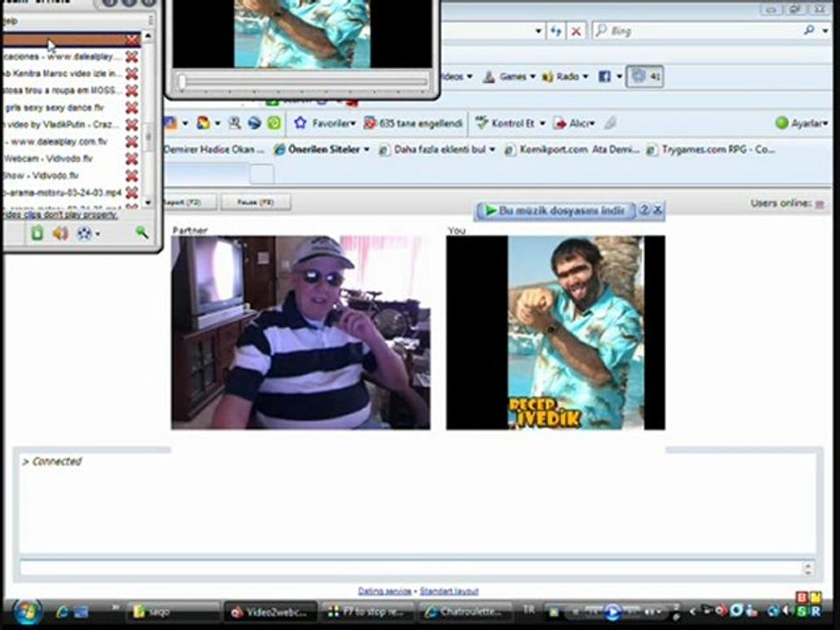The width and height of the screenshot is (840, 630).
Task: Open the address bar history dropdown
Action: pyautogui.click(x=538, y=31)
